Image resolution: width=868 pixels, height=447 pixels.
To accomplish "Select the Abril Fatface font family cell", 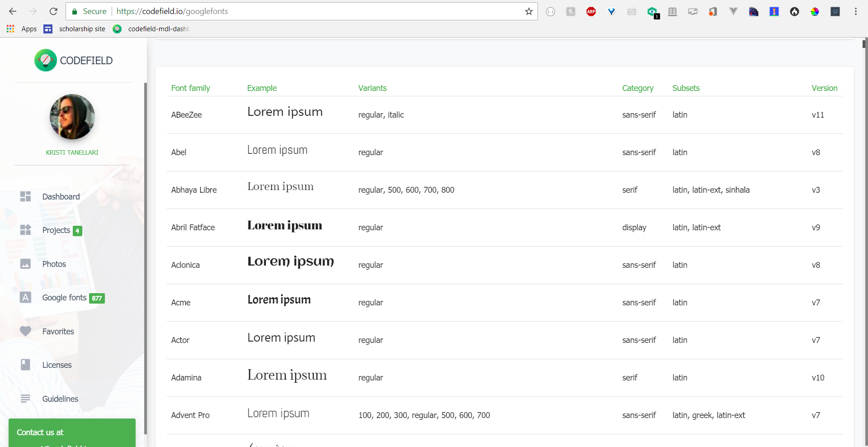I will tap(193, 228).
